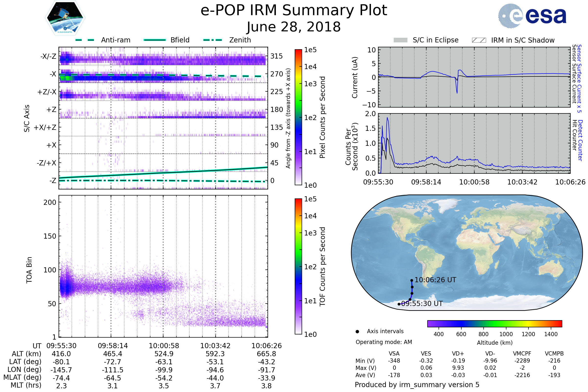Click the 09:55:30 UT track start point on map
Viewport: 588px width, 392px height.
[399, 304]
